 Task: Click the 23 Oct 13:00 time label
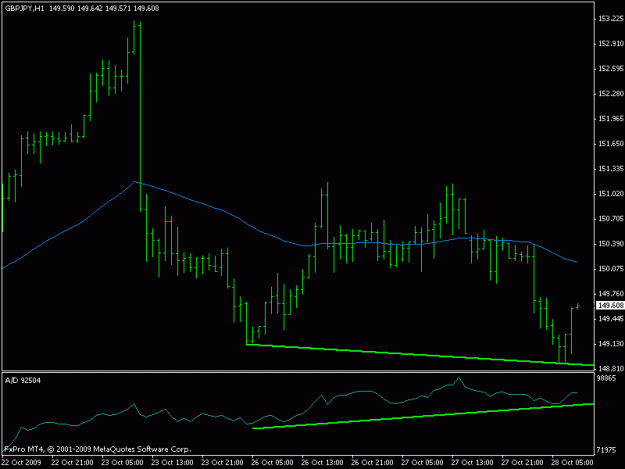pos(172,463)
